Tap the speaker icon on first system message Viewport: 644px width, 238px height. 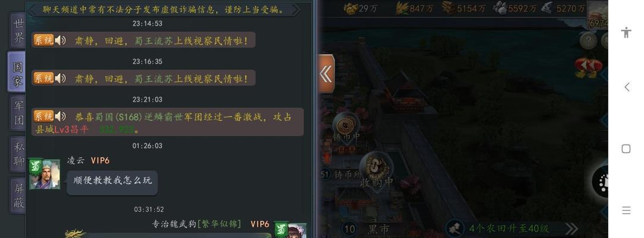[61, 40]
